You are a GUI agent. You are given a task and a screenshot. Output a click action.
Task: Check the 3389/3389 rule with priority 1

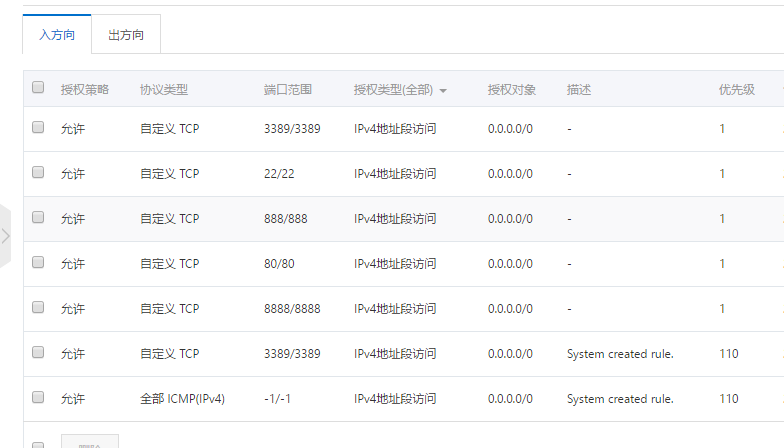tap(38, 128)
